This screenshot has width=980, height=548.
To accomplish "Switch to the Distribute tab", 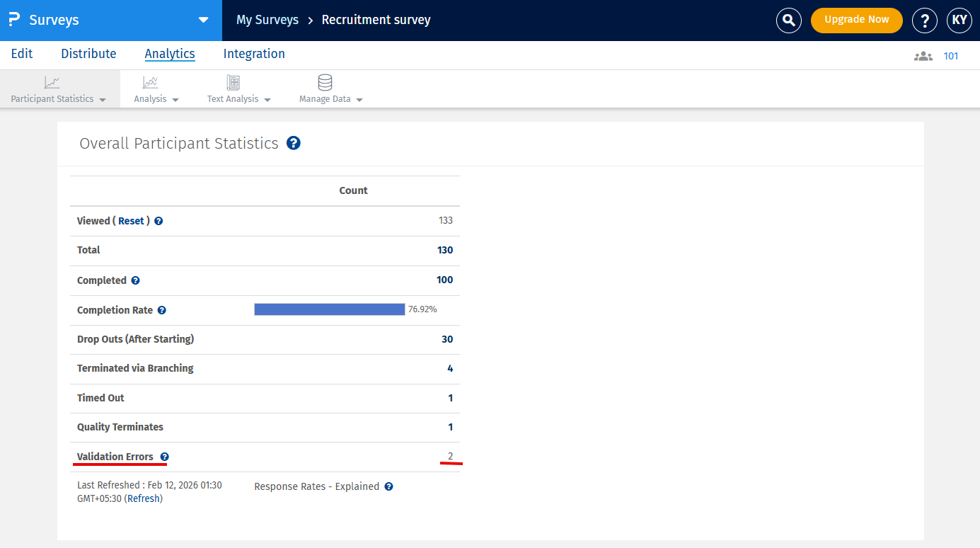I will click(x=88, y=54).
